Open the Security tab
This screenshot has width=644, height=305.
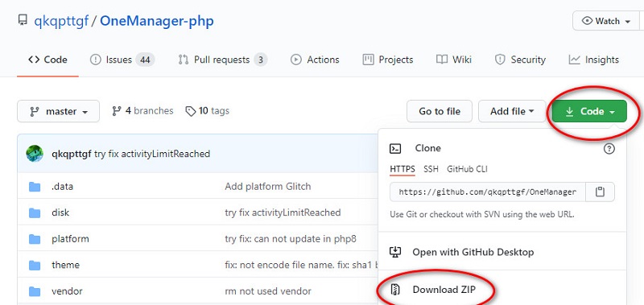click(x=520, y=60)
